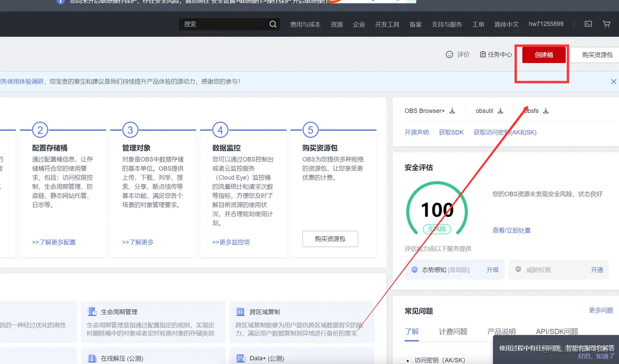
Task: Close the survey notice banner
Action: 614,81
